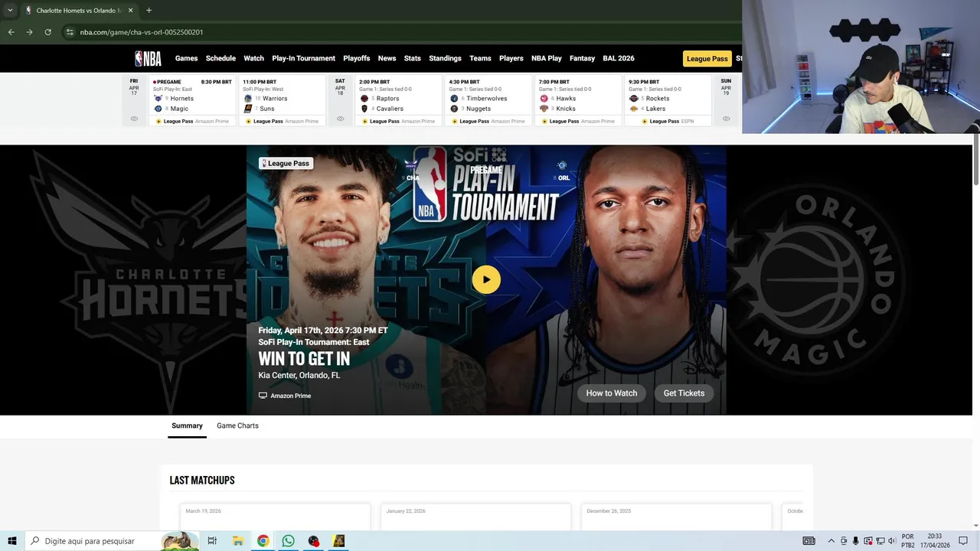
Task: Open File Explorer from taskbar
Action: [x=238, y=541]
